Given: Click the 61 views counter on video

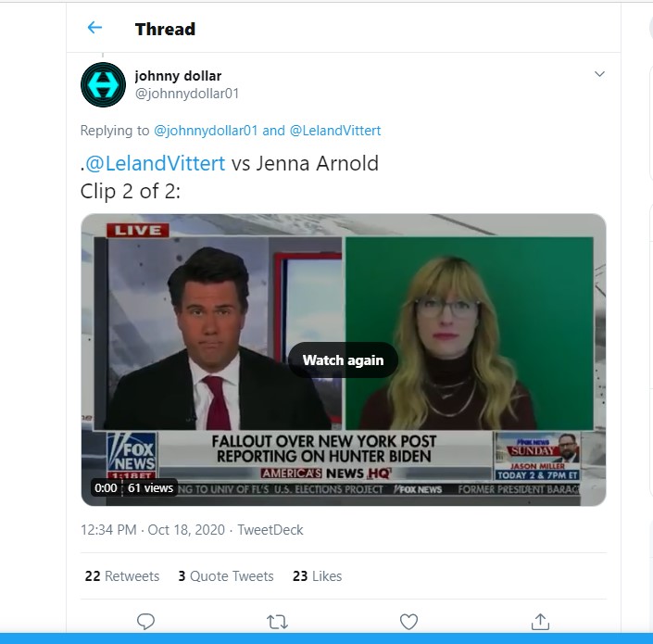Looking at the screenshot, I should (x=150, y=487).
